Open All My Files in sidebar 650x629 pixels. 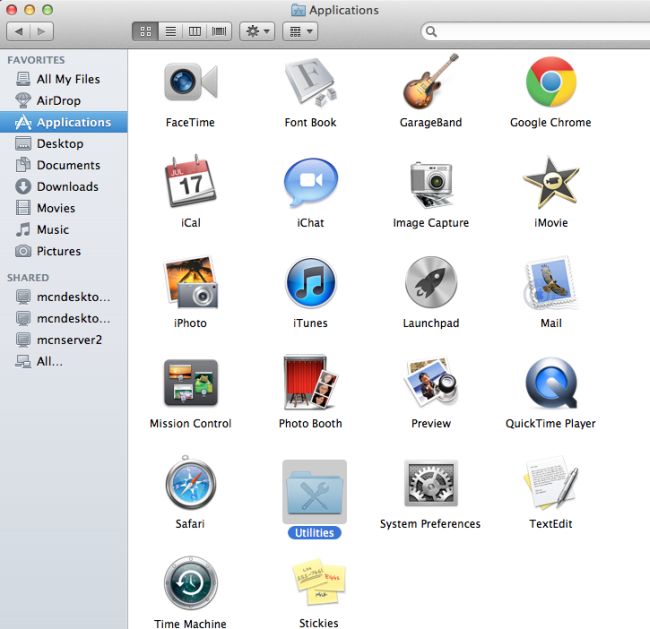pos(64,79)
